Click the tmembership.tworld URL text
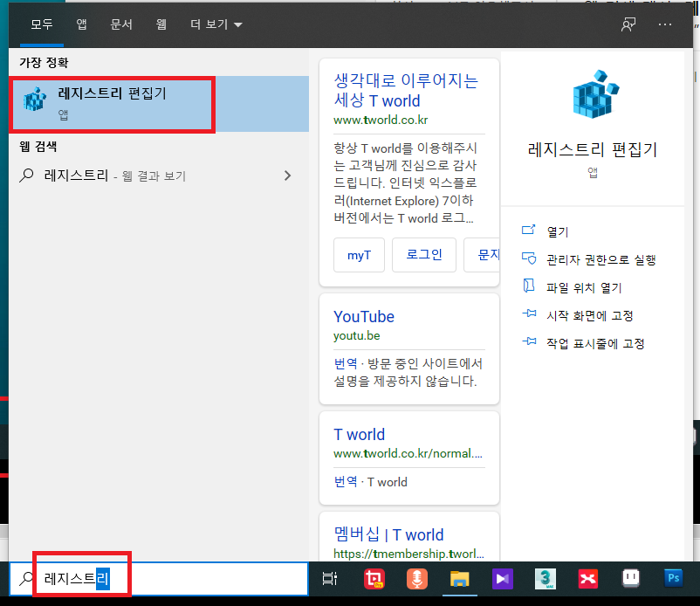 pyautogui.click(x=409, y=554)
